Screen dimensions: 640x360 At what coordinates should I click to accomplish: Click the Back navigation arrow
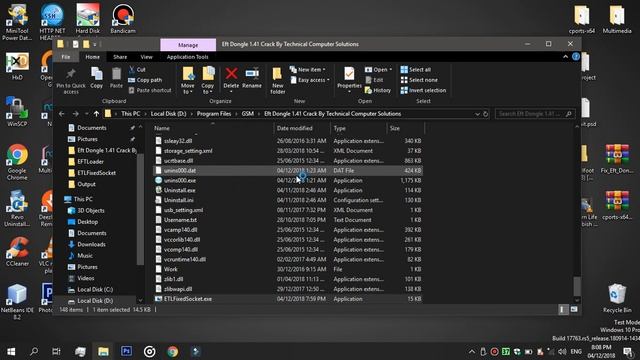[62, 114]
